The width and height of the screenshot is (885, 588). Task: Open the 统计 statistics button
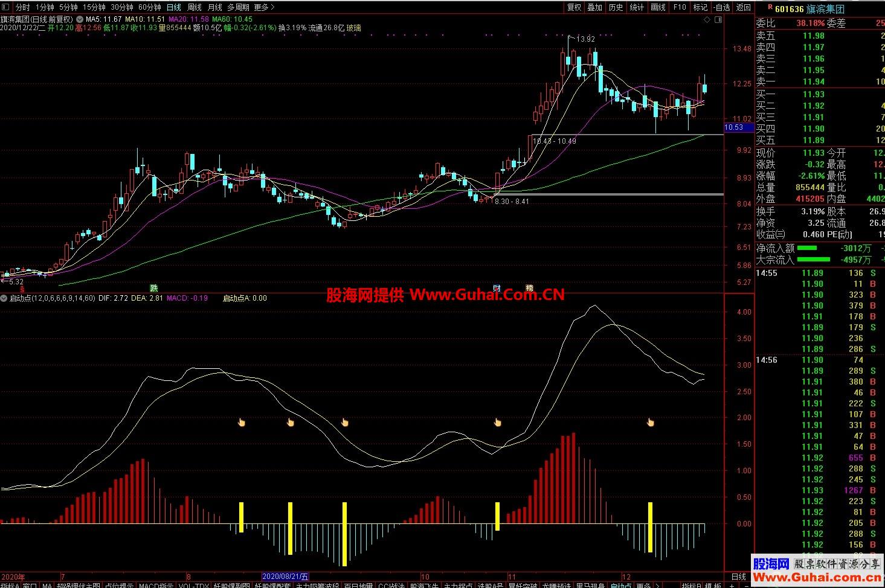click(637, 7)
